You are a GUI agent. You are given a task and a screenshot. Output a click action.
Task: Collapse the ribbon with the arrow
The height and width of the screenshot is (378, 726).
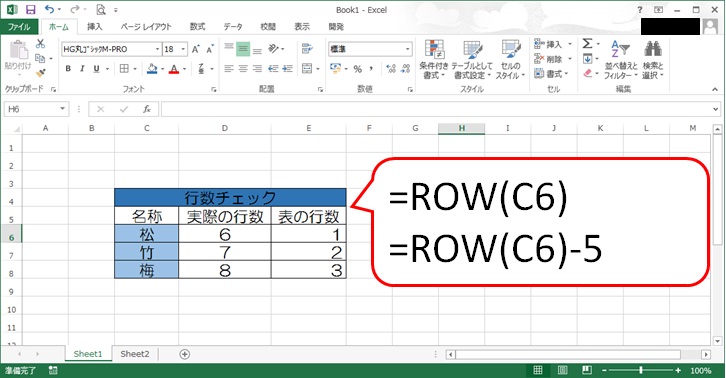[x=715, y=89]
